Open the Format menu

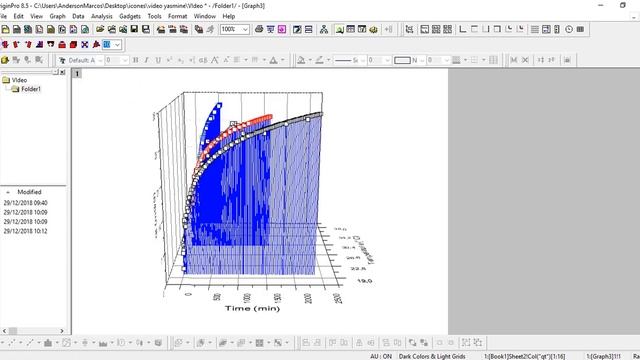pyautogui.click(x=178, y=16)
